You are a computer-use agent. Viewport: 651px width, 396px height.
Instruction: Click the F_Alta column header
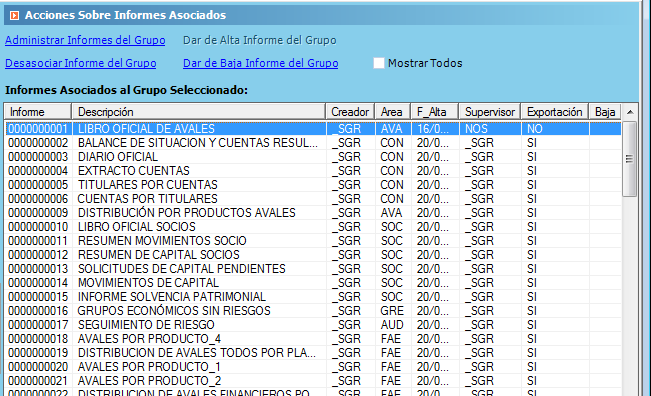tap(435, 112)
